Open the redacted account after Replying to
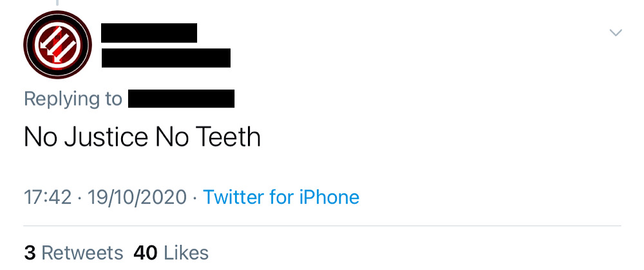The width and height of the screenshot is (644, 270). click(x=181, y=99)
